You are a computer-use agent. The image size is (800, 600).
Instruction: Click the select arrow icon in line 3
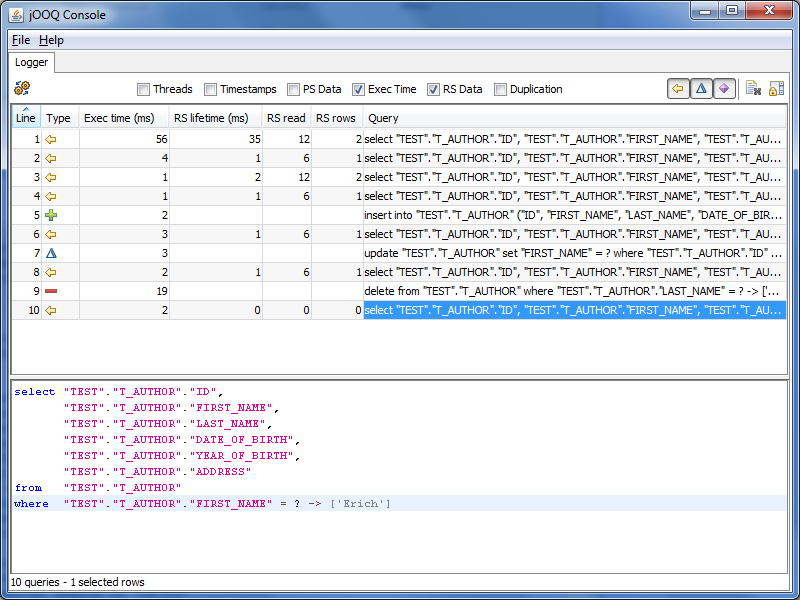[x=51, y=177]
